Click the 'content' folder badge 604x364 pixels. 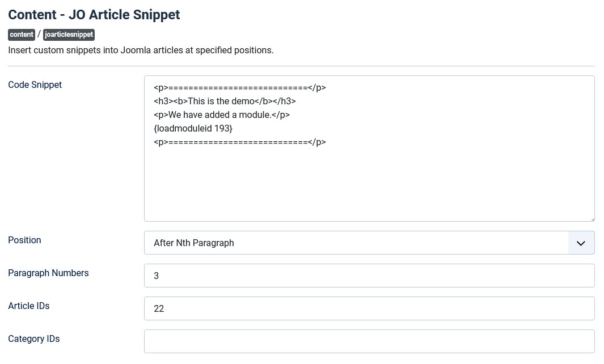tap(22, 35)
